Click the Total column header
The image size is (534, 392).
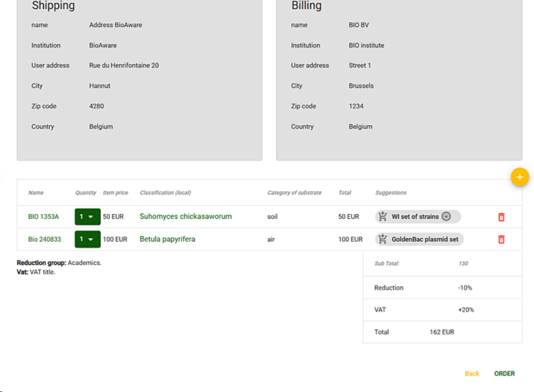point(345,193)
